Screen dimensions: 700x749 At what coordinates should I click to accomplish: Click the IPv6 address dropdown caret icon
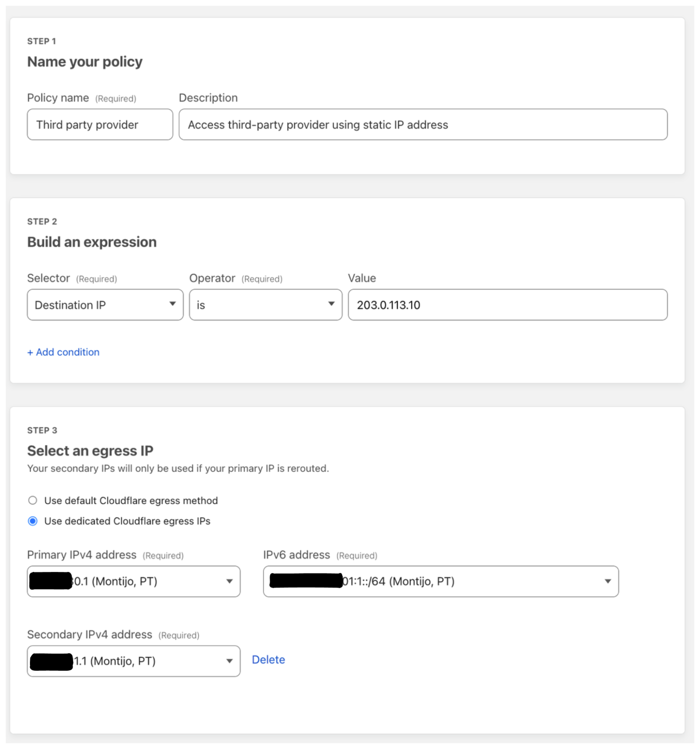pos(608,582)
